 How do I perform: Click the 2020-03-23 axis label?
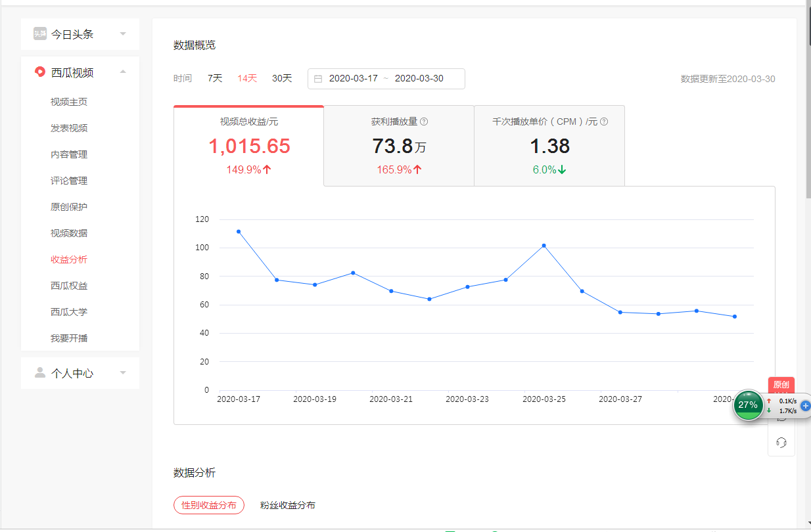467,399
